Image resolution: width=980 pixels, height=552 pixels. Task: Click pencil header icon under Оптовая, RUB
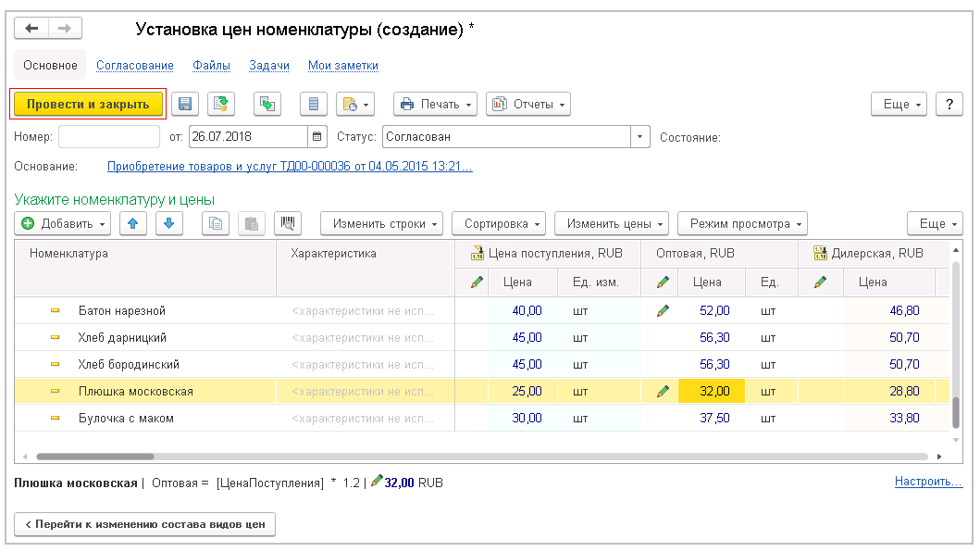point(664,282)
